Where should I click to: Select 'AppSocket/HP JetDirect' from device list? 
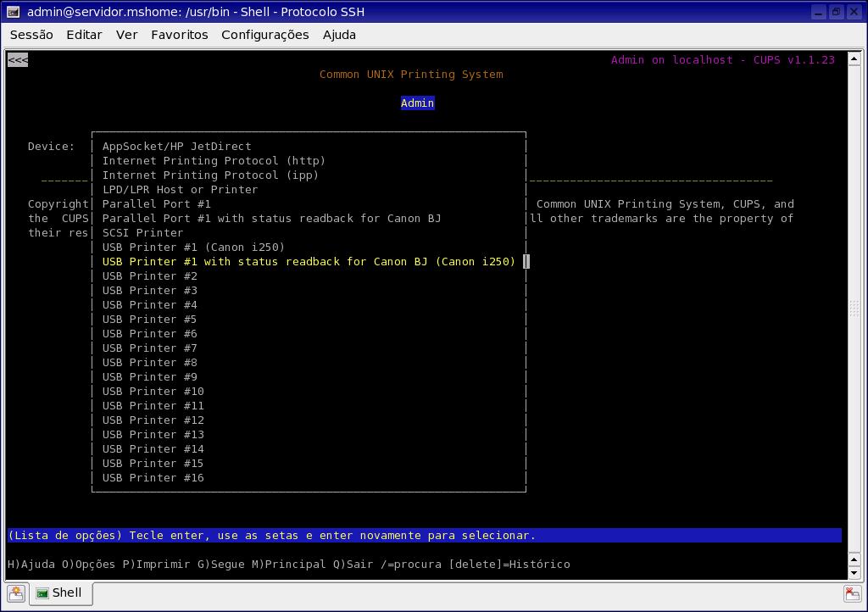tap(176, 147)
